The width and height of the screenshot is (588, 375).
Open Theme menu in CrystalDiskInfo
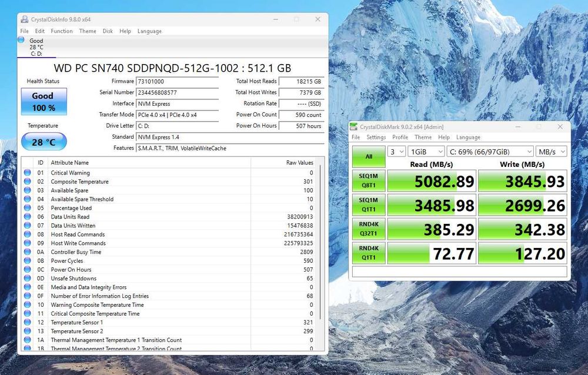(x=88, y=31)
